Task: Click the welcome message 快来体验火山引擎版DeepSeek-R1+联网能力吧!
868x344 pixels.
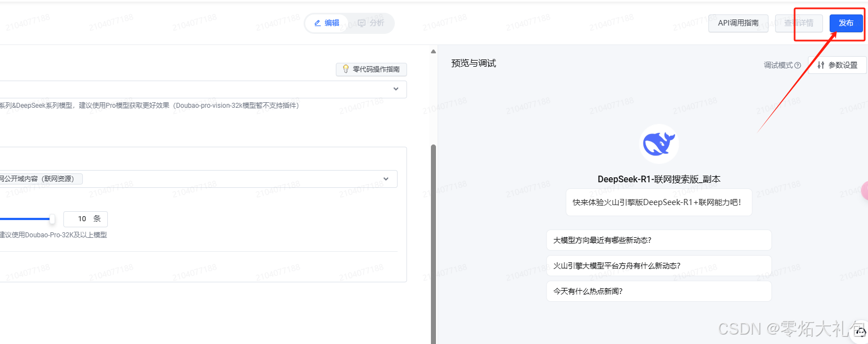Action: pyautogui.click(x=659, y=202)
